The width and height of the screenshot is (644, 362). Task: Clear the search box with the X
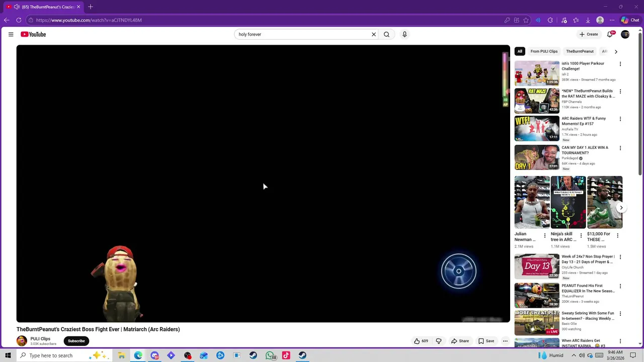pyautogui.click(x=374, y=34)
